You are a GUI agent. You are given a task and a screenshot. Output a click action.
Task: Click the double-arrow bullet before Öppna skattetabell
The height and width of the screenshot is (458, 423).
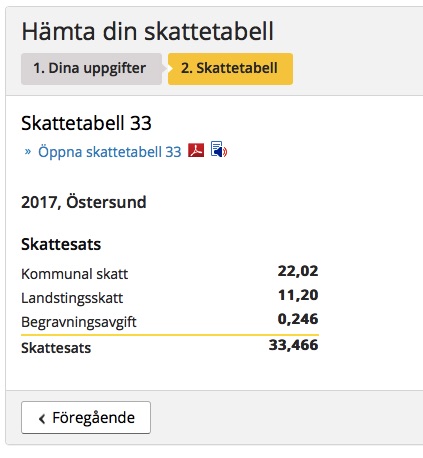pos(28,152)
